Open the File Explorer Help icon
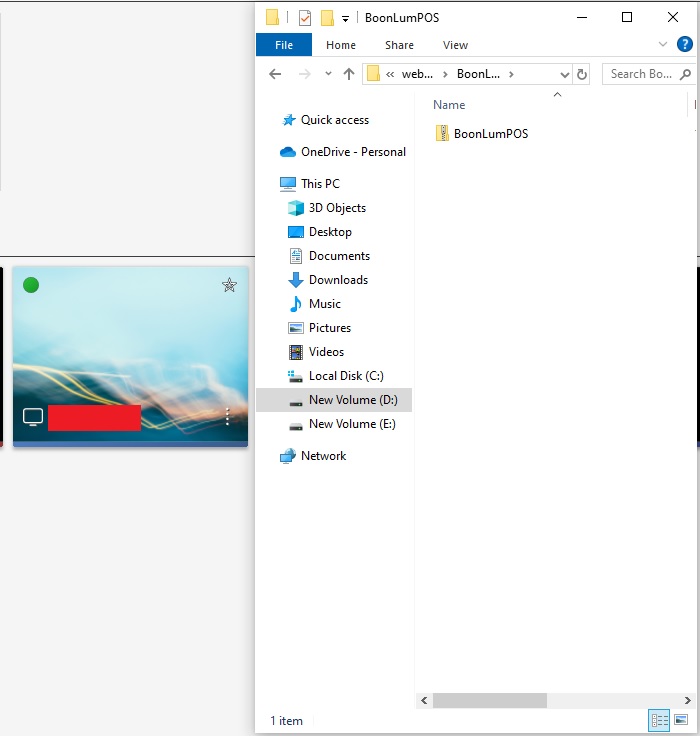Screen dimensions: 700x736 [685, 44]
